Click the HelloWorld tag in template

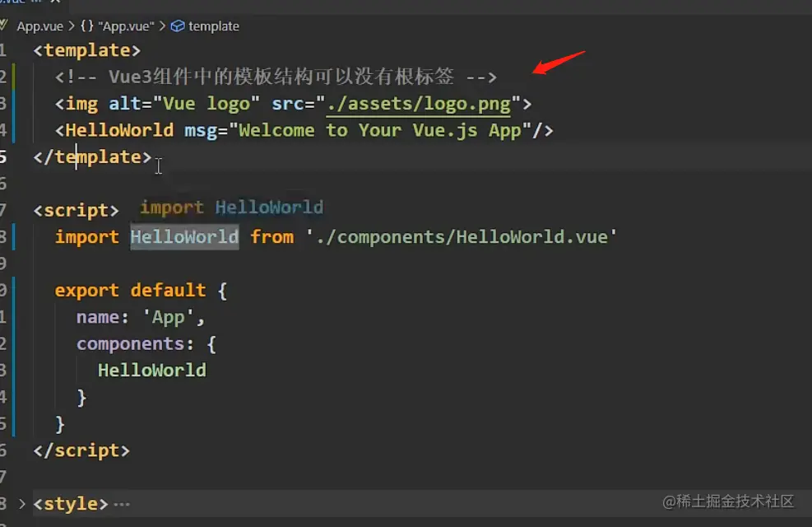119,130
